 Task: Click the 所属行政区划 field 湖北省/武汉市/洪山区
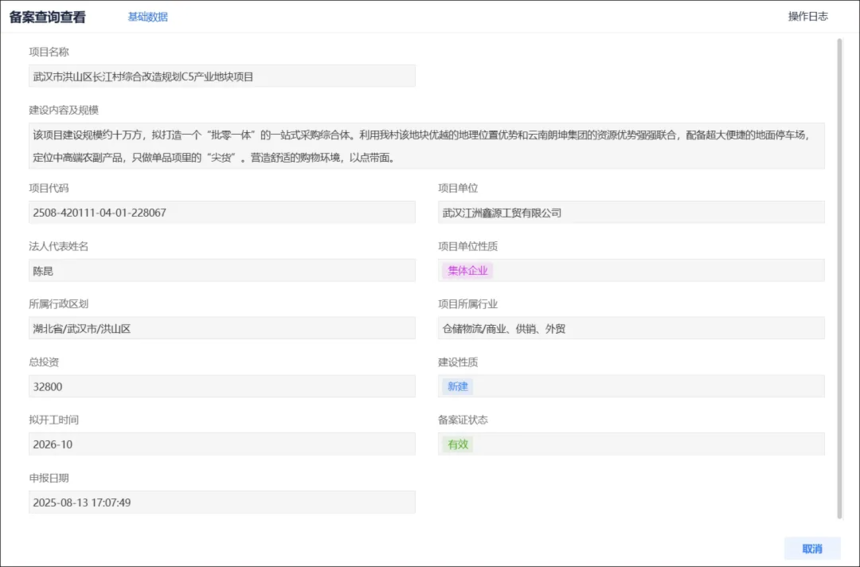point(222,328)
